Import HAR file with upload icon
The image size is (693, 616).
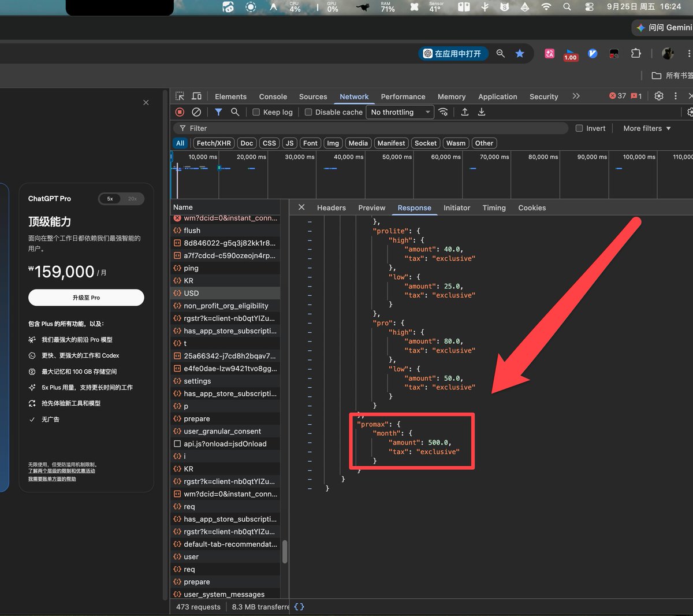click(465, 112)
